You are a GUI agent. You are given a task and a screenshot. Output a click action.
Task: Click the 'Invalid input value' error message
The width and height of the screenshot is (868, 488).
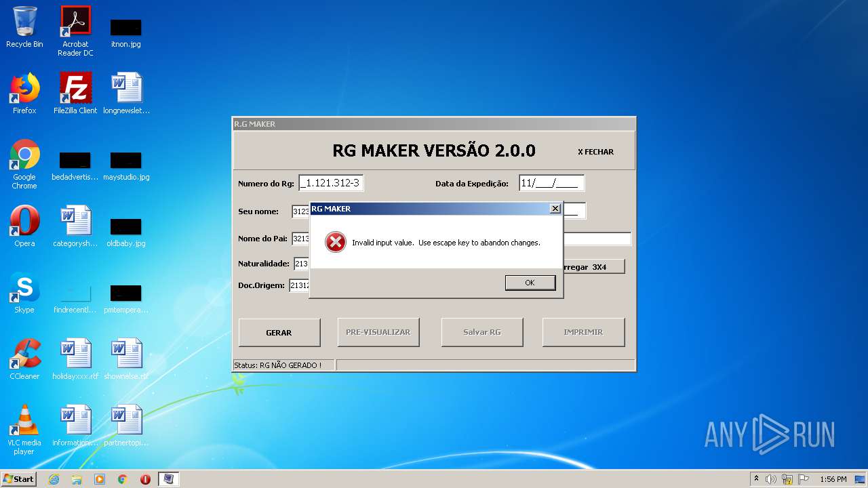pos(446,243)
